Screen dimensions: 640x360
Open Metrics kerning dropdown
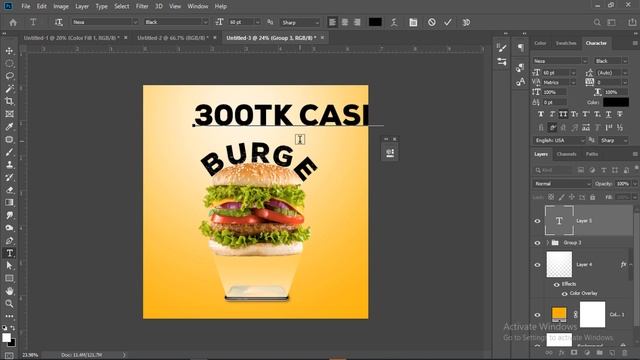point(573,82)
